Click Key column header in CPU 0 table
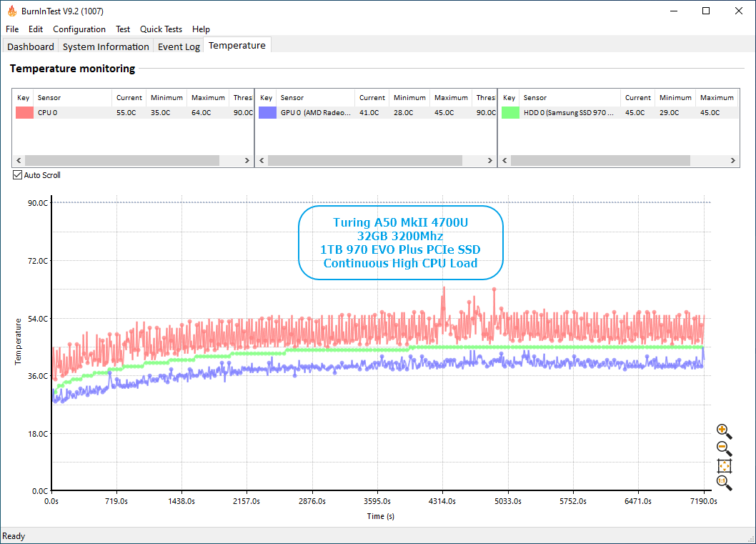The width and height of the screenshot is (756, 544). pos(23,97)
